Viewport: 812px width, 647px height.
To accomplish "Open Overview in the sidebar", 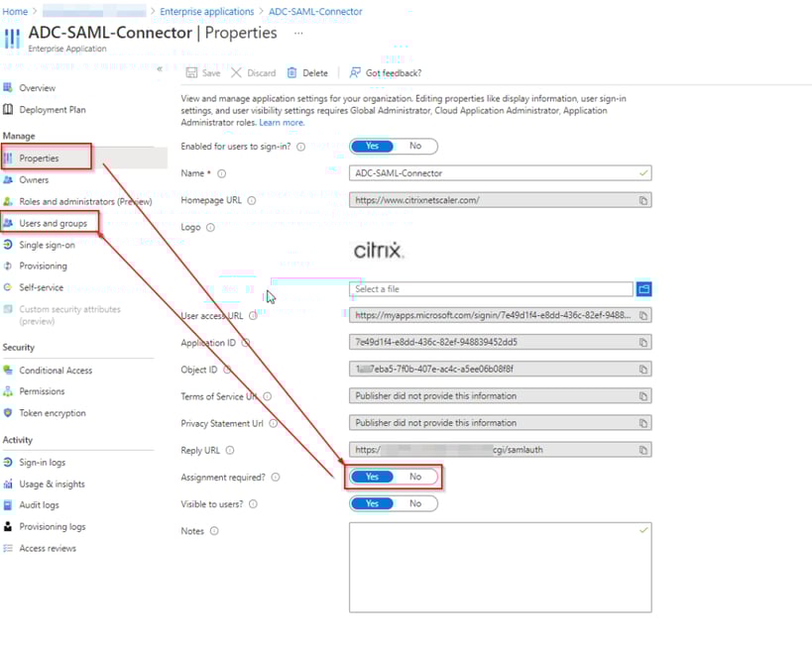I will [38, 88].
